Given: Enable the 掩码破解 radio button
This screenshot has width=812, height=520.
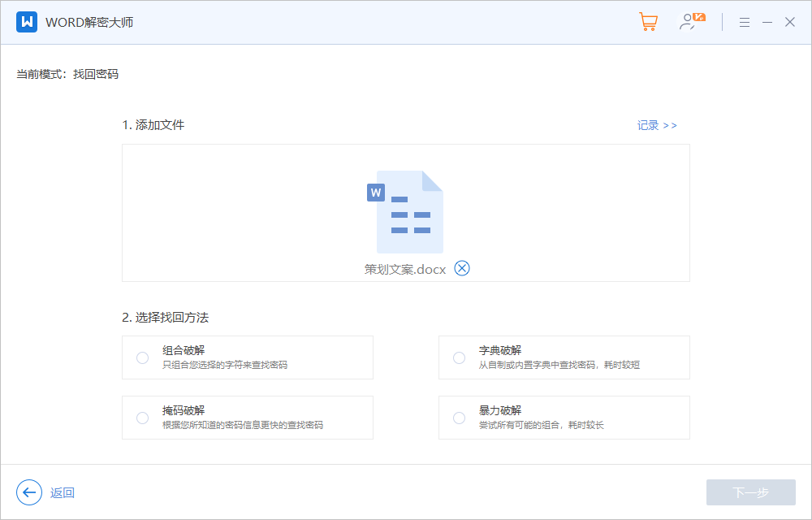Looking at the screenshot, I should [x=143, y=418].
